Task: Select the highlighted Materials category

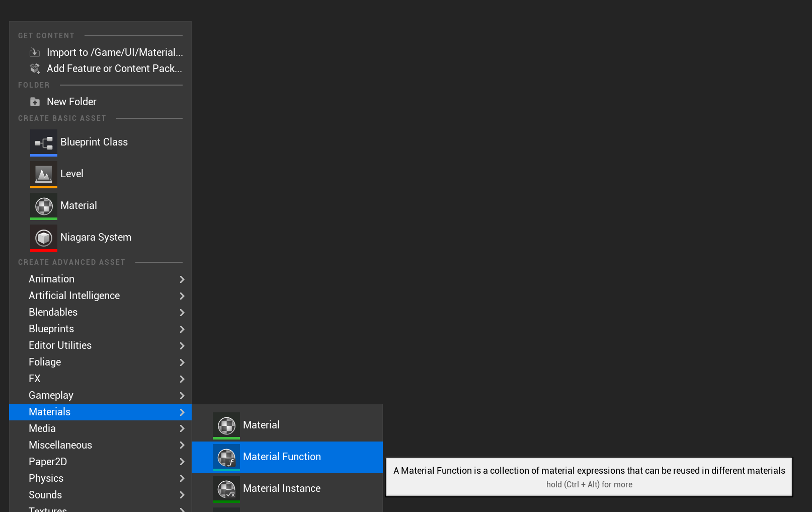Action: click(x=100, y=412)
